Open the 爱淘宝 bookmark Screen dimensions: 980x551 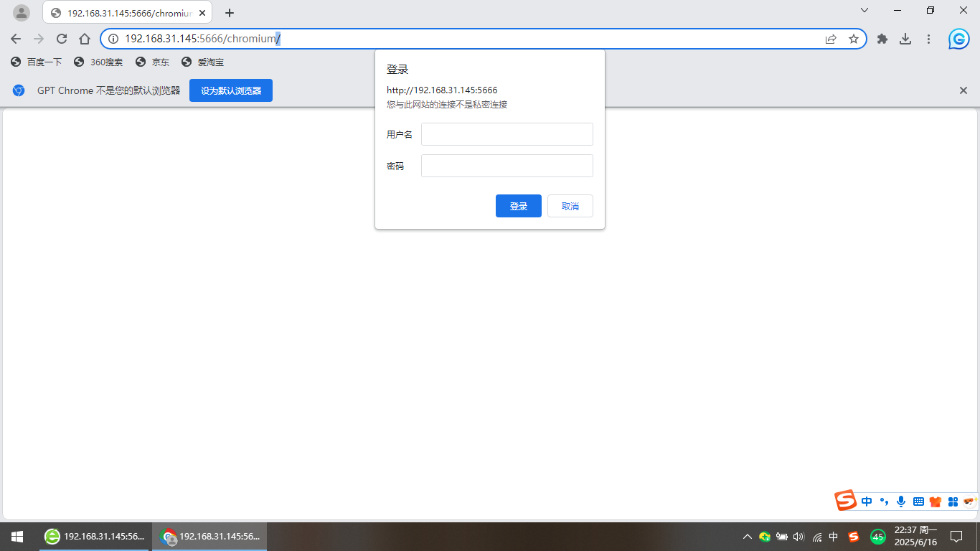click(202, 62)
